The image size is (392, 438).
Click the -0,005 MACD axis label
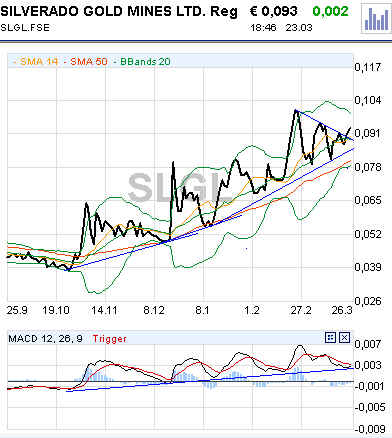pyautogui.click(x=369, y=407)
